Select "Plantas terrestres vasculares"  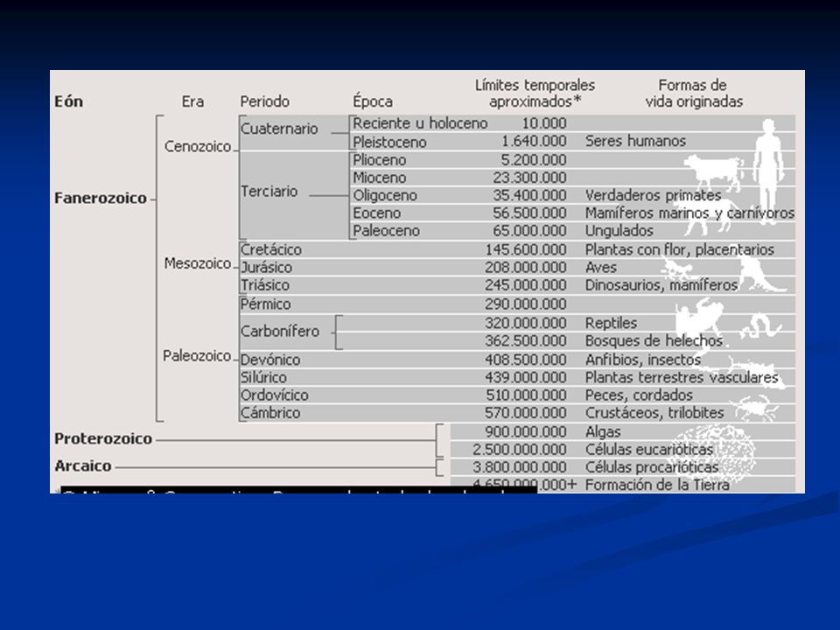coord(682,377)
